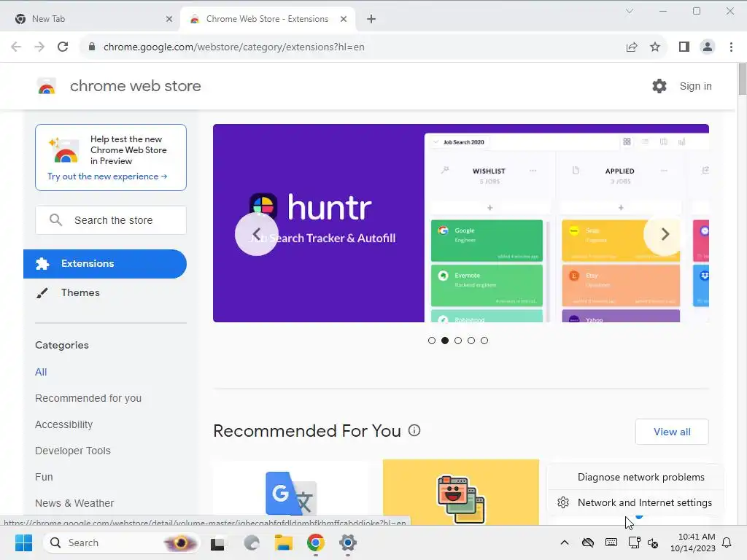Open Settings app in taskbar

click(x=348, y=542)
